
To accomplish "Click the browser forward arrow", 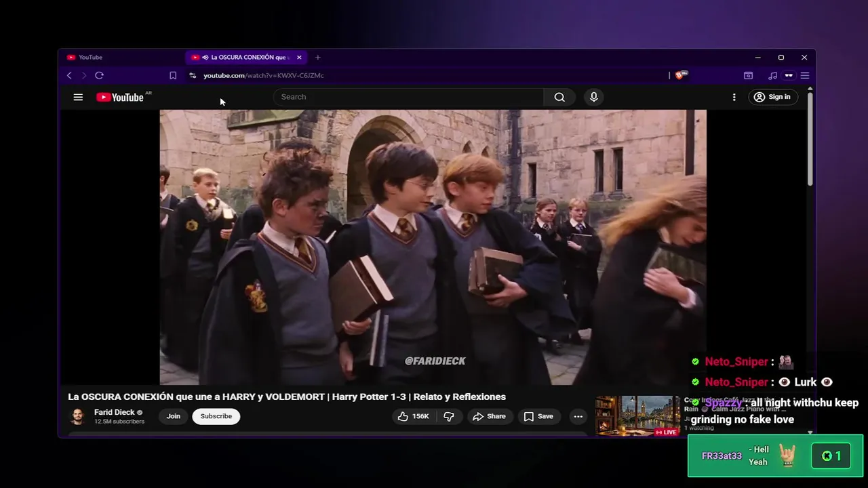I will (x=84, y=75).
